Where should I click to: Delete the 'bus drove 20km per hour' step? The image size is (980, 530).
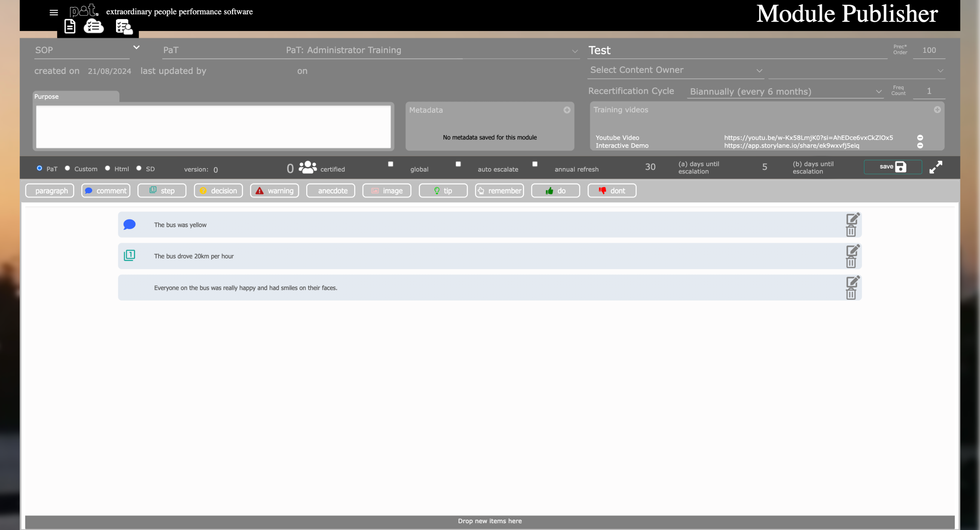click(851, 263)
